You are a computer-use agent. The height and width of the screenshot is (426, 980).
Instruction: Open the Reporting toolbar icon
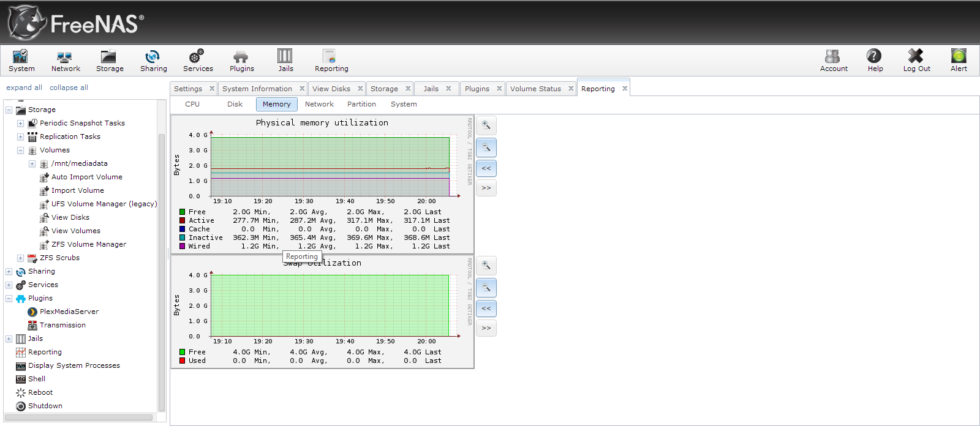(x=331, y=61)
